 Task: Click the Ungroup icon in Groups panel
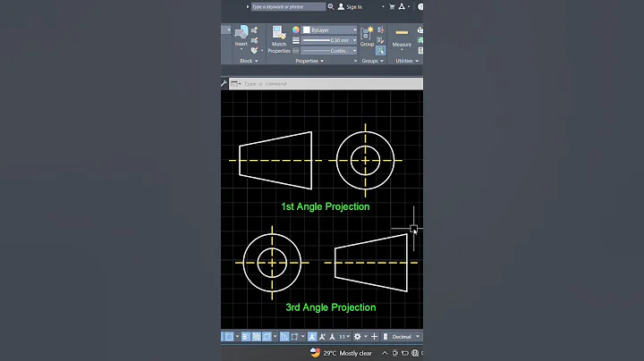point(381,30)
